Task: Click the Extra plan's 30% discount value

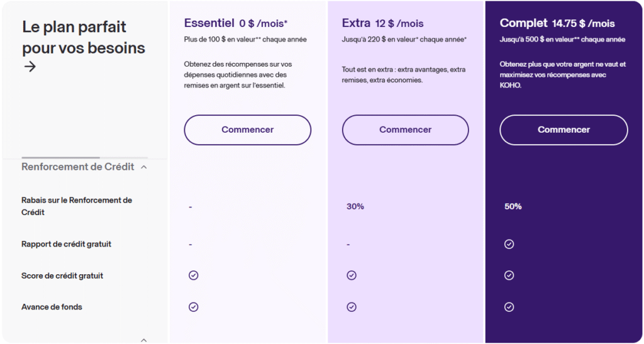Action: (355, 206)
